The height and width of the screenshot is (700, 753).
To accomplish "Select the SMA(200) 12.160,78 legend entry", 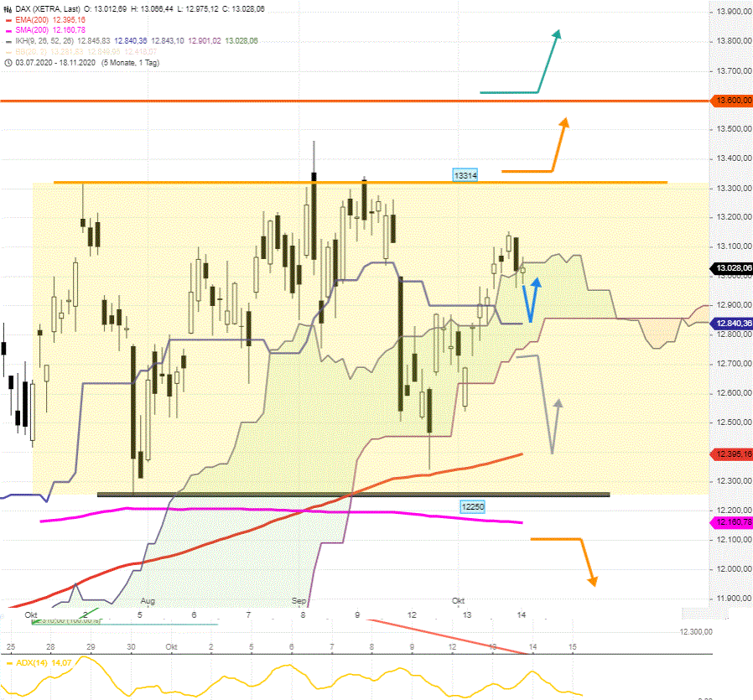I will pyautogui.click(x=50, y=30).
